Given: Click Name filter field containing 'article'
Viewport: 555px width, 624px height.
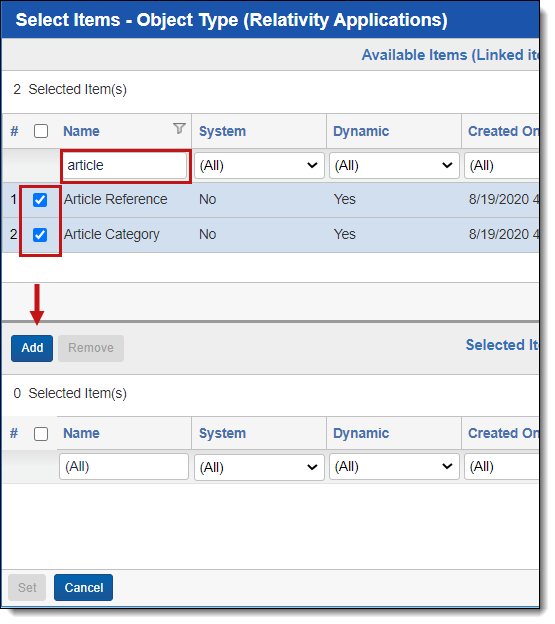Looking at the screenshot, I should pos(124,166).
